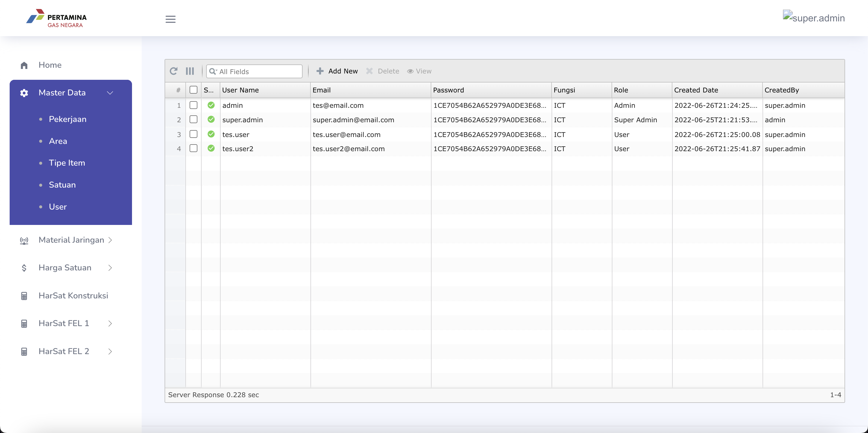Click the Add New button

point(337,71)
